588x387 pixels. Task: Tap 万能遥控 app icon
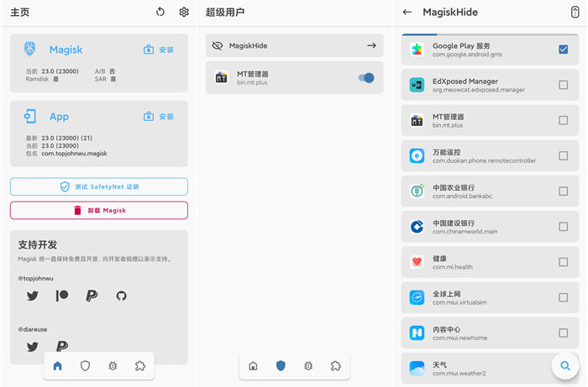[417, 155]
